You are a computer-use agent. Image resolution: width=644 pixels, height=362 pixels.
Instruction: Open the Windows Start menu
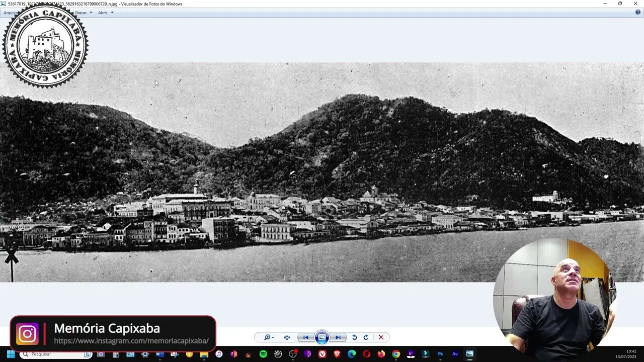pos(10,354)
